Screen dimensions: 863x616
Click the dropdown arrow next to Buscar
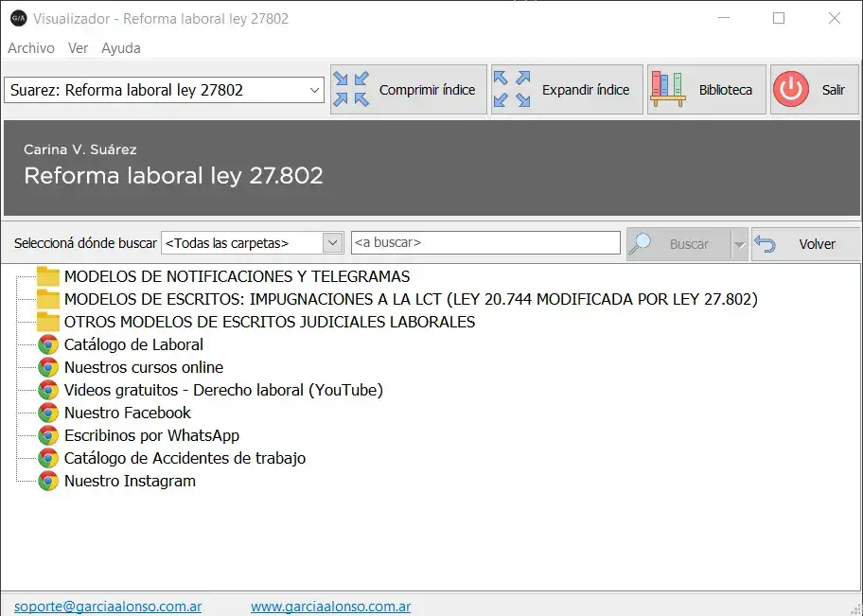click(739, 244)
